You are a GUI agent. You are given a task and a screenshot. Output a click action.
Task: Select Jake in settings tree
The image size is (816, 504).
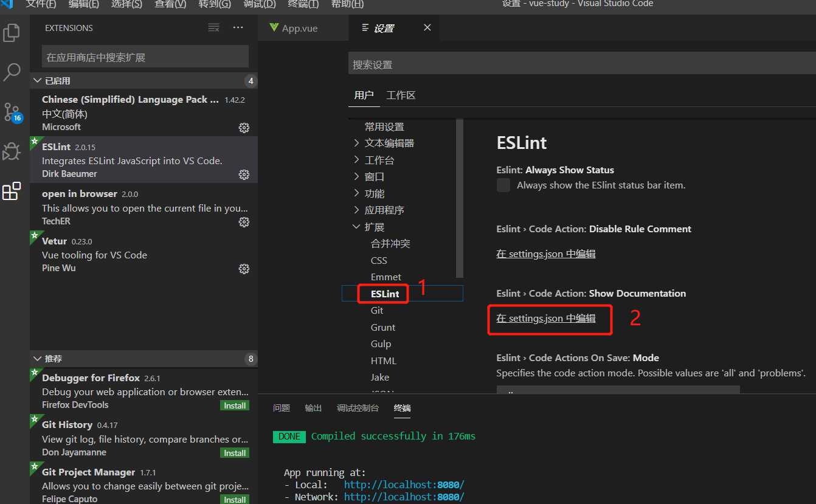coord(380,377)
